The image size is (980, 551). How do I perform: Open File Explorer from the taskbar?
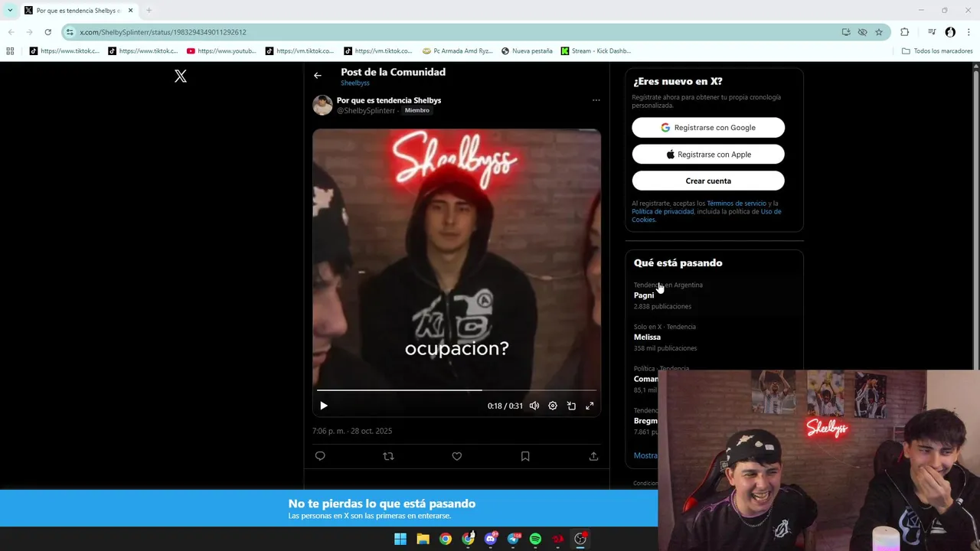coord(423,539)
